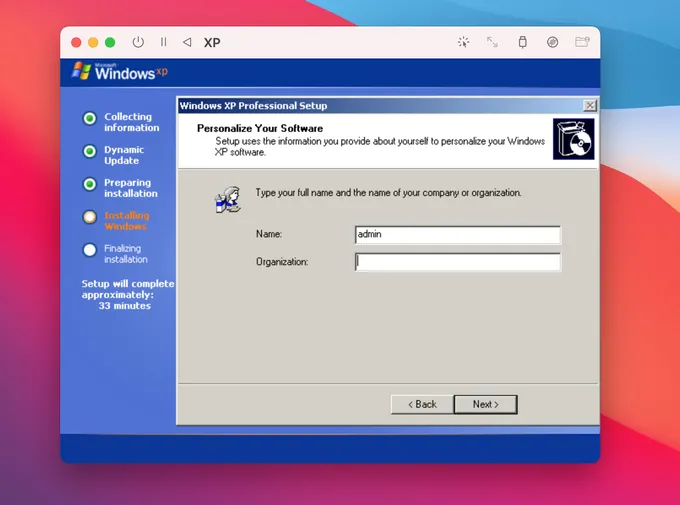Click the restart triangle icon in toolbar

187,42
